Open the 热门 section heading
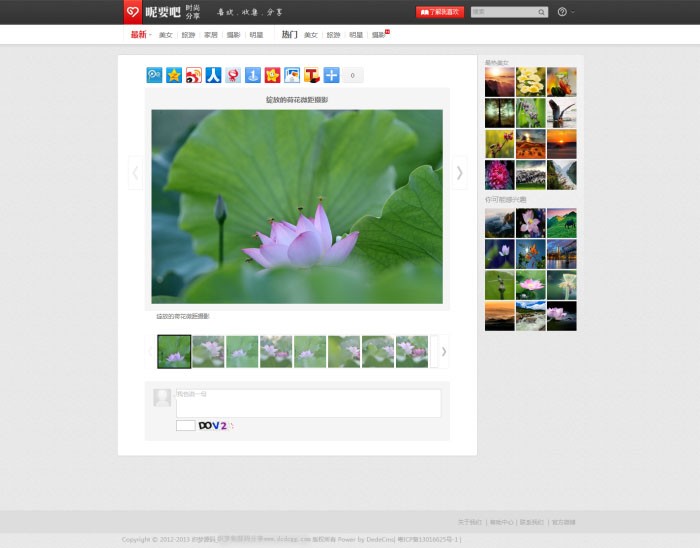The width and height of the screenshot is (700, 548). (289, 34)
